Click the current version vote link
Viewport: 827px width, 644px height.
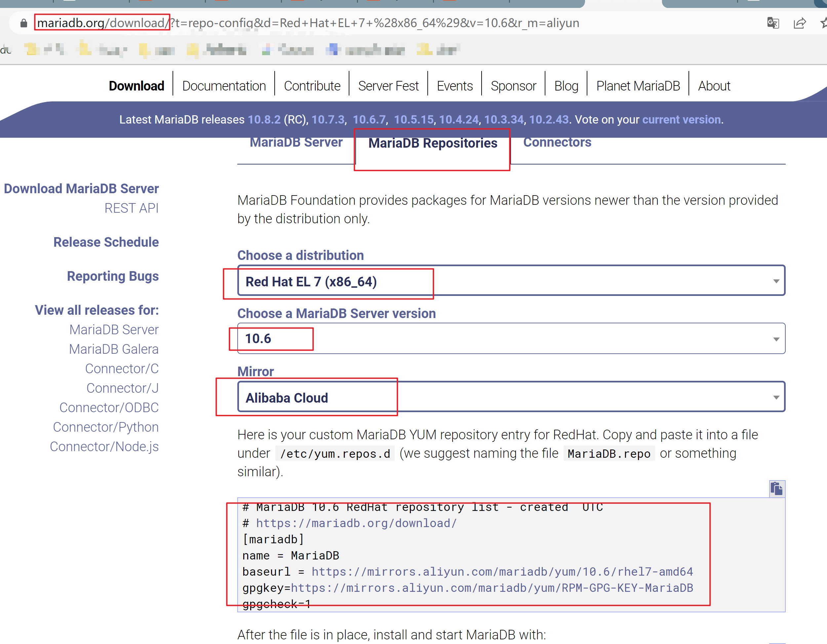(x=681, y=120)
